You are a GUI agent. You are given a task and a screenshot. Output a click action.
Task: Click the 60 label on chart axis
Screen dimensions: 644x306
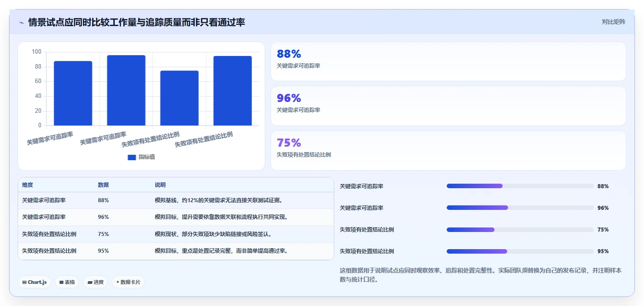point(38,81)
